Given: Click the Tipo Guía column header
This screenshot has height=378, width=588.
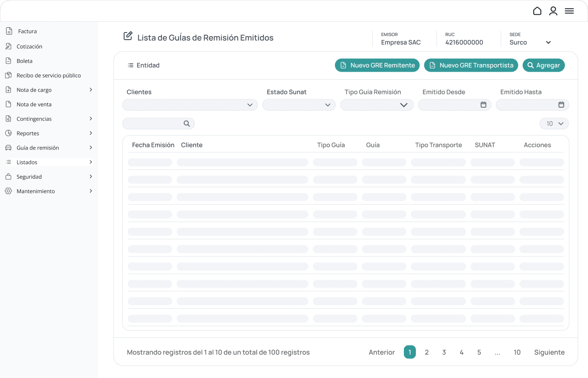Looking at the screenshot, I should coord(331,145).
